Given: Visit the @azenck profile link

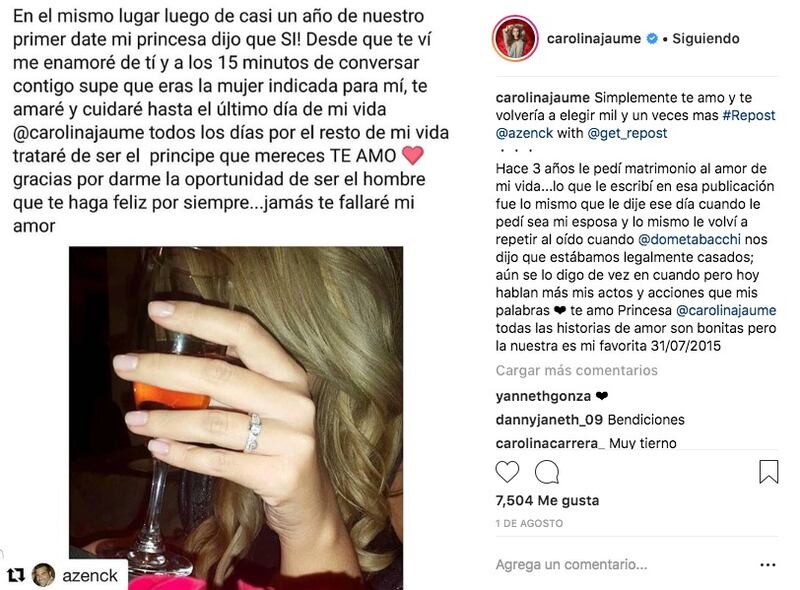Looking at the screenshot, I should [x=524, y=133].
